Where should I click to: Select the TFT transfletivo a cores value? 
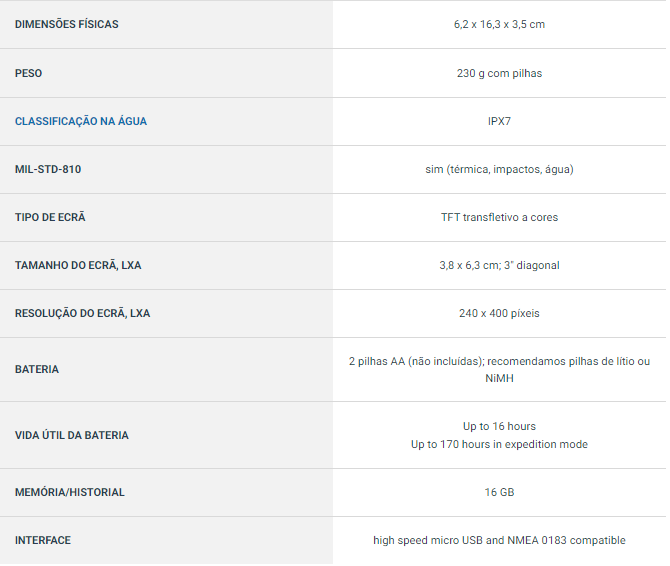pos(499,217)
